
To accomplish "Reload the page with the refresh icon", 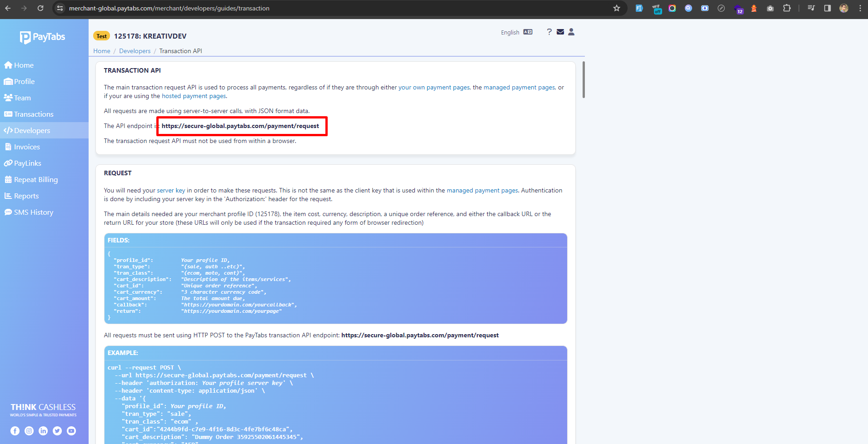I will (x=40, y=8).
